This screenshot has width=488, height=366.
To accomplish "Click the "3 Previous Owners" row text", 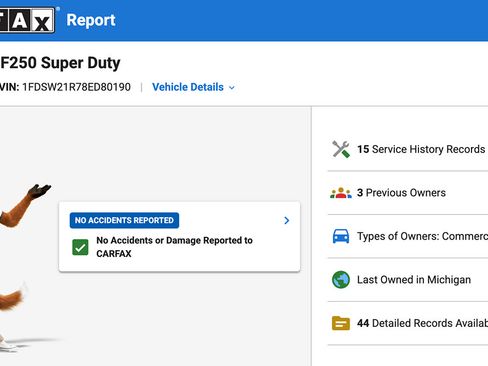I will (401, 193).
